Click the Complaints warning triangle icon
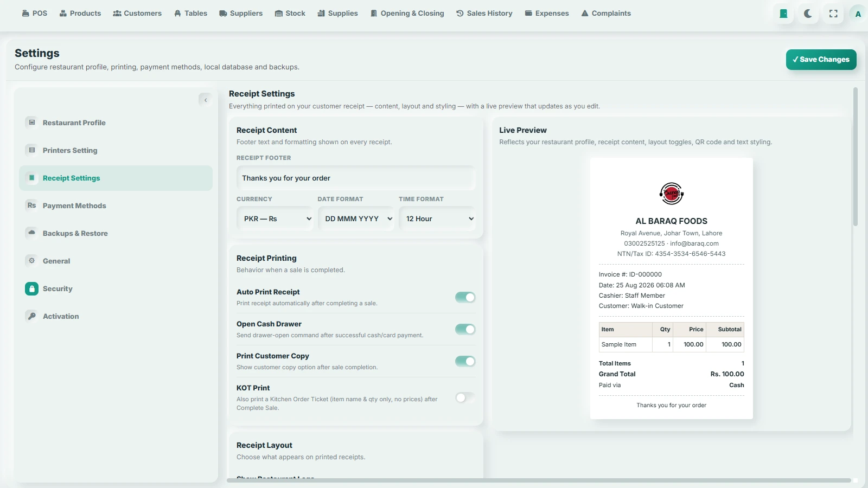 pyautogui.click(x=585, y=13)
